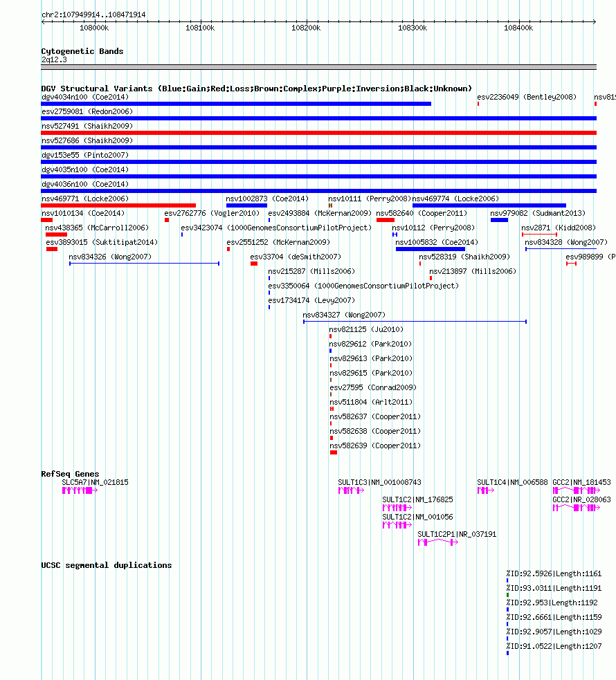Click nsv1010134 (Coe2014) label
The height and width of the screenshot is (680, 616).
click(83, 213)
